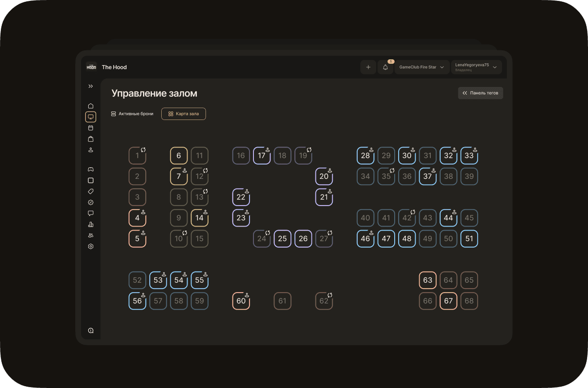Click the plus add button

pos(368,67)
